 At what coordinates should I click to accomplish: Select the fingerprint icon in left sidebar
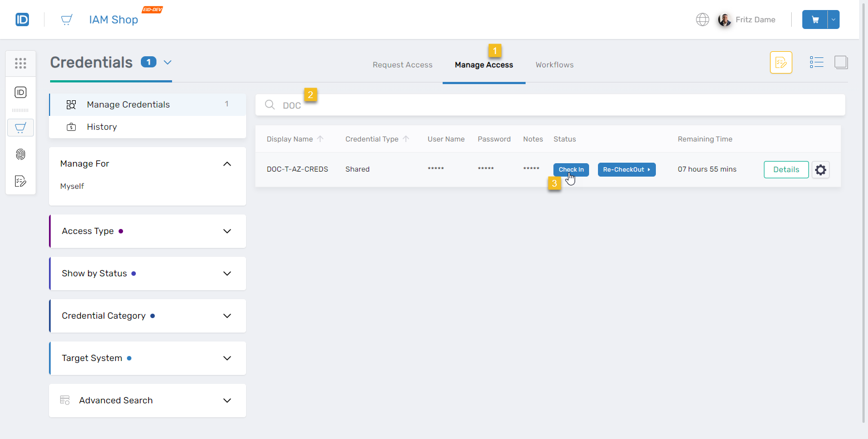[x=21, y=154]
